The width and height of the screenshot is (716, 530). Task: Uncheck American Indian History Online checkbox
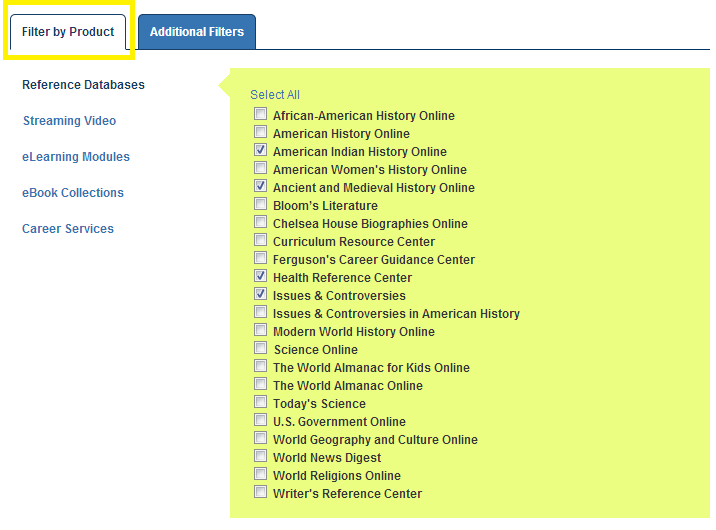pyautogui.click(x=260, y=150)
